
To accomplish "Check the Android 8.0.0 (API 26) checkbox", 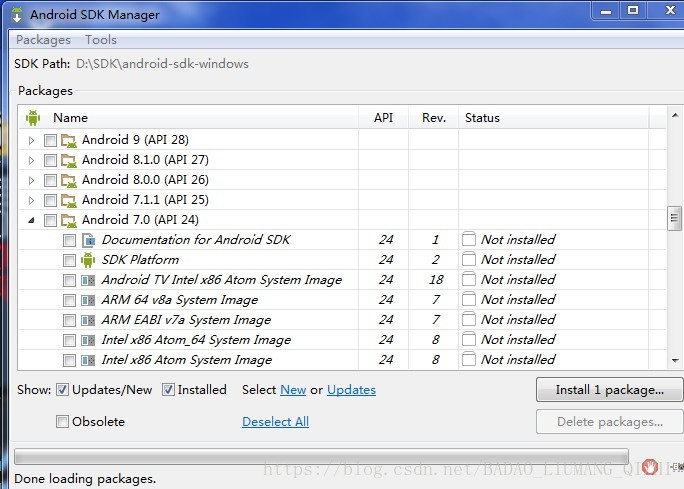I will tap(50, 181).
